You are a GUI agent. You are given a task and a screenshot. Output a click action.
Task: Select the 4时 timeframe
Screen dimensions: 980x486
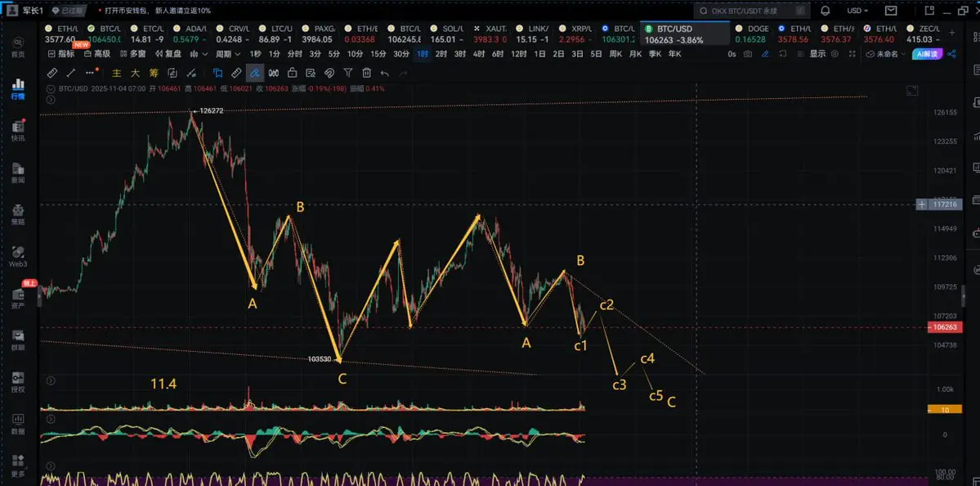[479, 54]
